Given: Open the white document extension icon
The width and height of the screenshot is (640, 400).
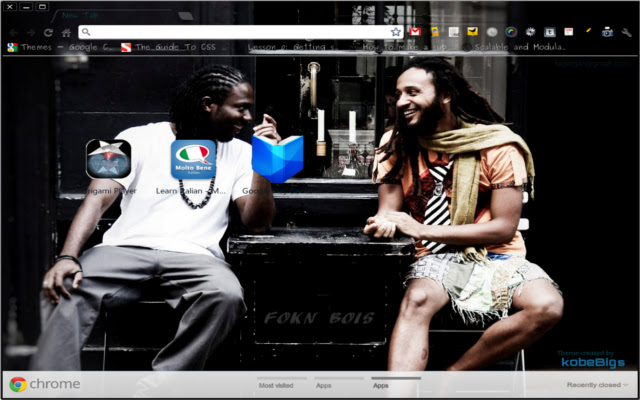Looking at the screenshot, I should pos(453,32).
